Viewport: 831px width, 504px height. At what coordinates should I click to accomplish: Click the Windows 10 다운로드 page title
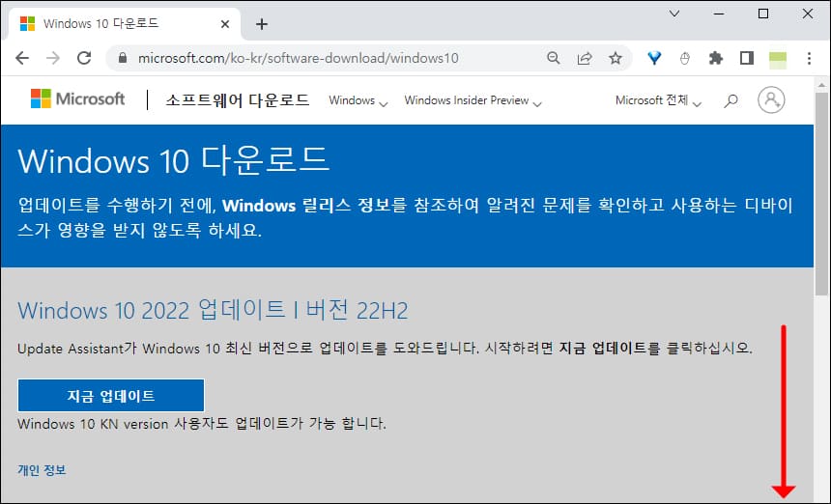click(x=174, y=160)
